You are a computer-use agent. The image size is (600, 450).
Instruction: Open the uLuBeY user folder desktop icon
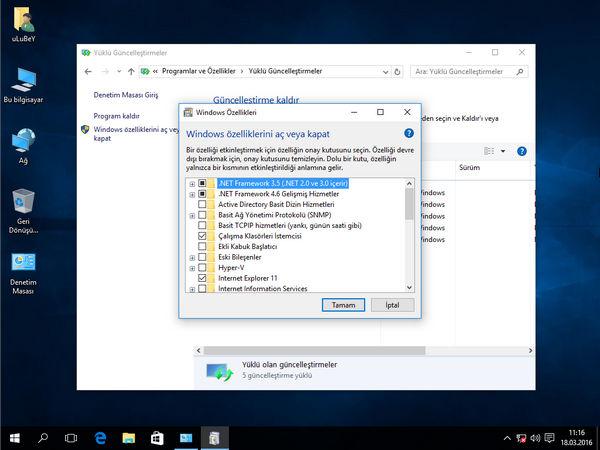point(24,25)
